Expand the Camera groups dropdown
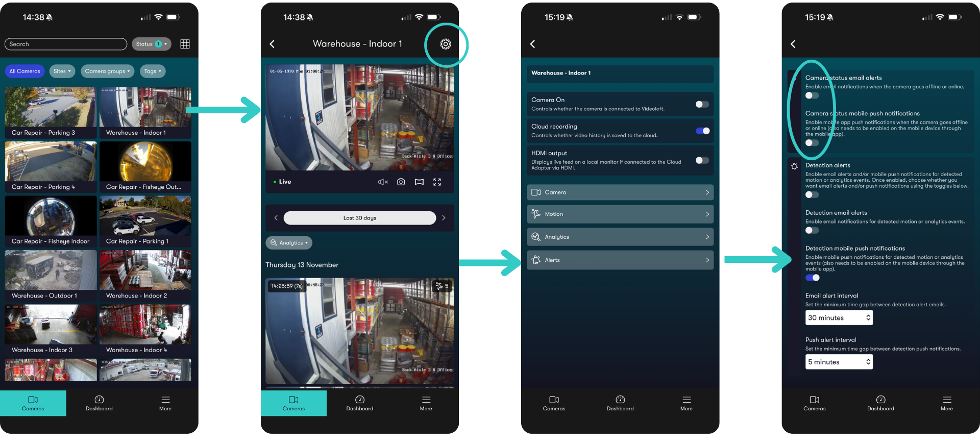 [x=108, y=71]
